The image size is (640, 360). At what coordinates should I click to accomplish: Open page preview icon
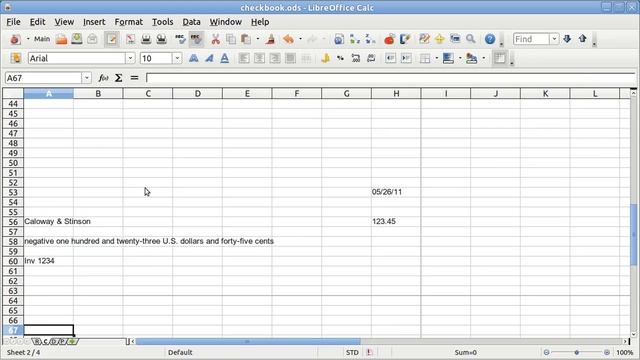[162, 39]
